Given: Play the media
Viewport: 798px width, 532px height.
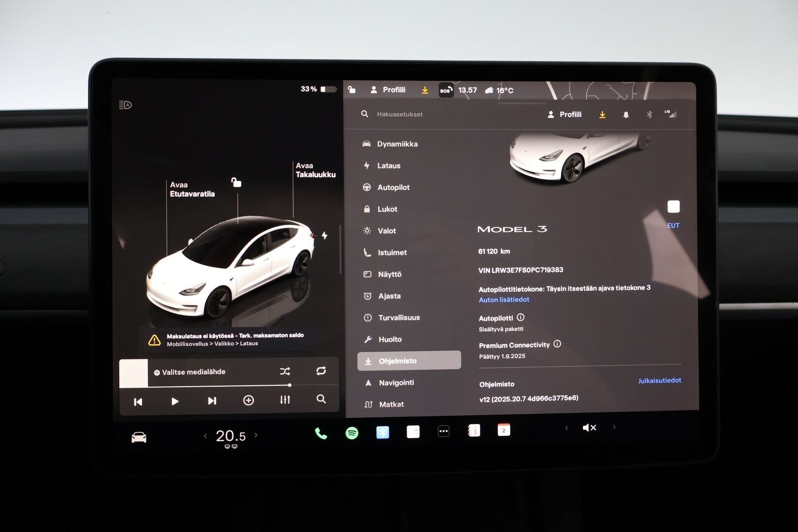Looking at the screenshot, I should tap(175, 401).
